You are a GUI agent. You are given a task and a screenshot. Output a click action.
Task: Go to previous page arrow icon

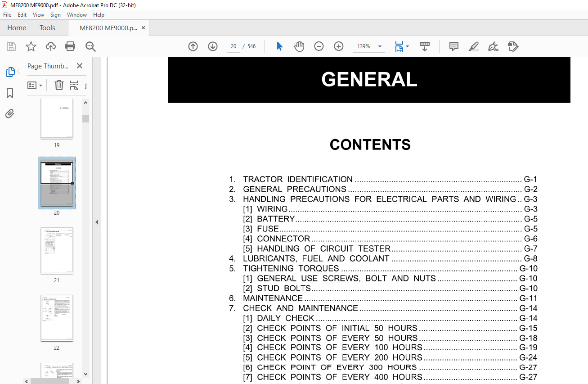(x=193, y=46)
